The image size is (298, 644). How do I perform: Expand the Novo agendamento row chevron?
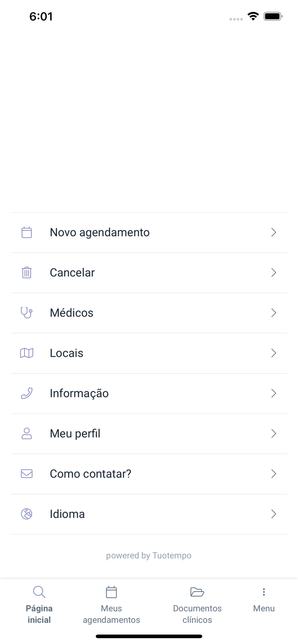pos(274,232)
